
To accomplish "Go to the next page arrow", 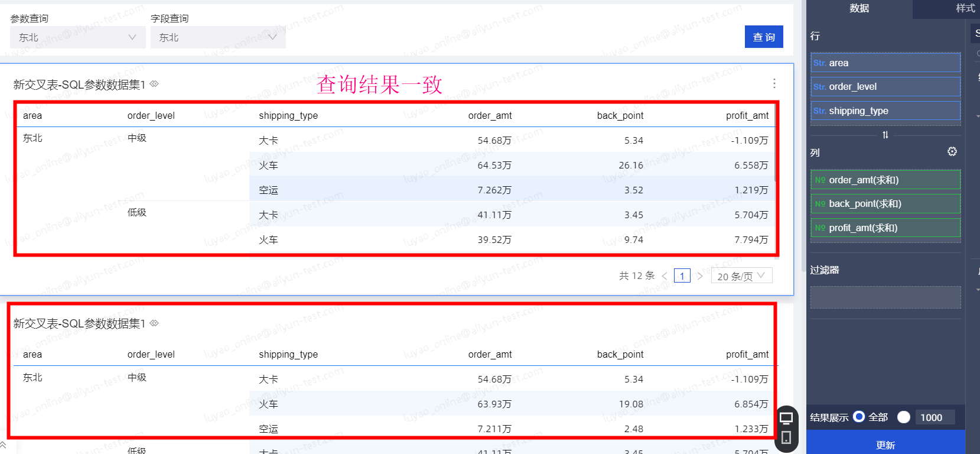I will [x=700, y=276].
